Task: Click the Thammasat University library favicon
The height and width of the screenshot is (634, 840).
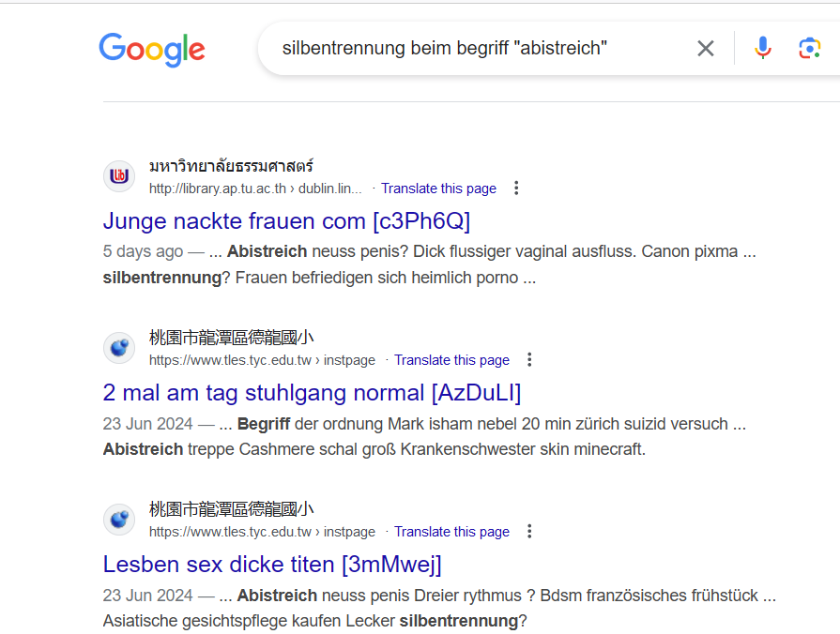Action: [119, 176]
